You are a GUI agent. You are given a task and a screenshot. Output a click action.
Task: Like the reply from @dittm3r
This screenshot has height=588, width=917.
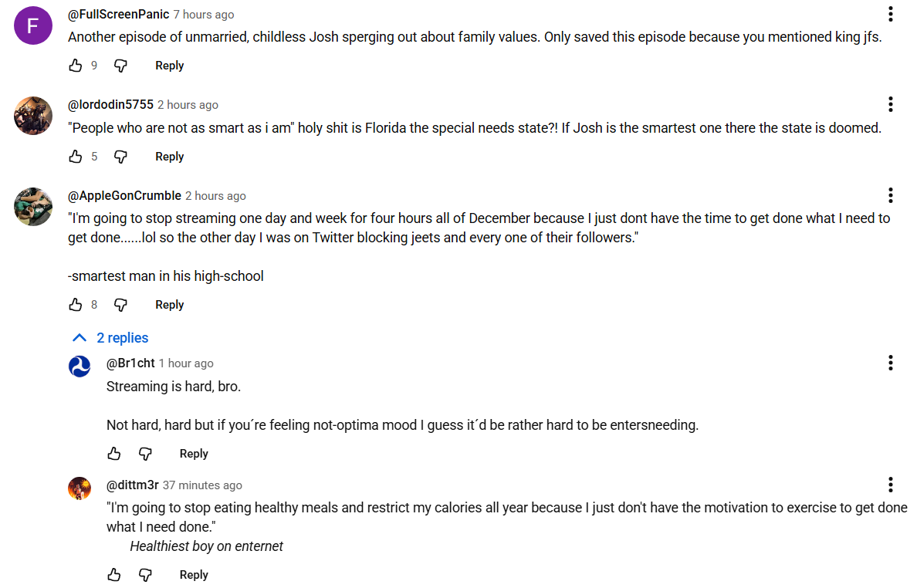coord(114,575)
